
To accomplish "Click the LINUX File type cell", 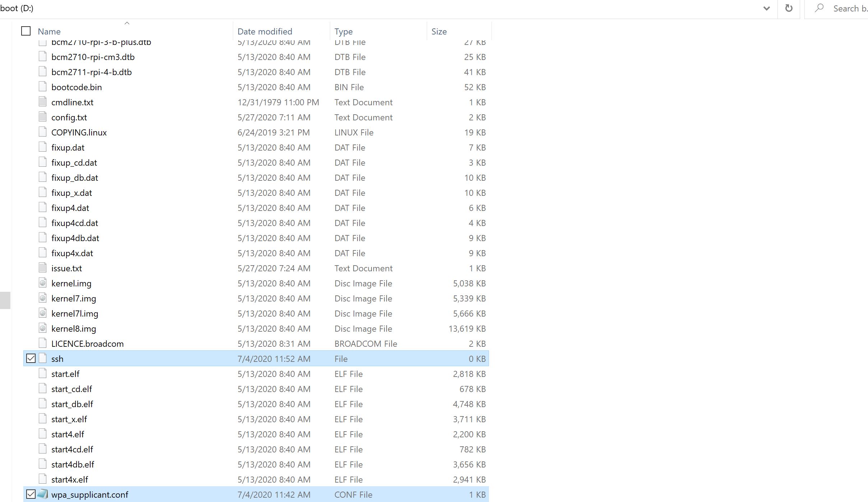I will click(x=354, y=133).
